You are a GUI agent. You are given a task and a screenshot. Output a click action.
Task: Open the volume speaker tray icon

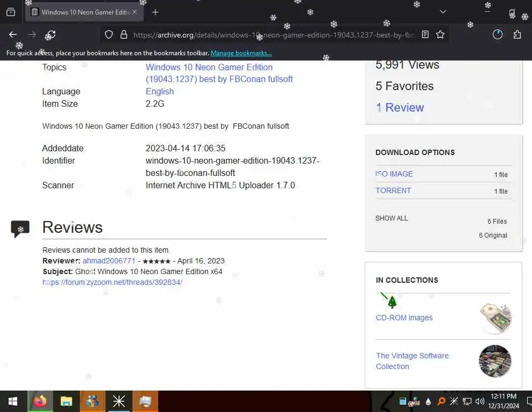480,401
